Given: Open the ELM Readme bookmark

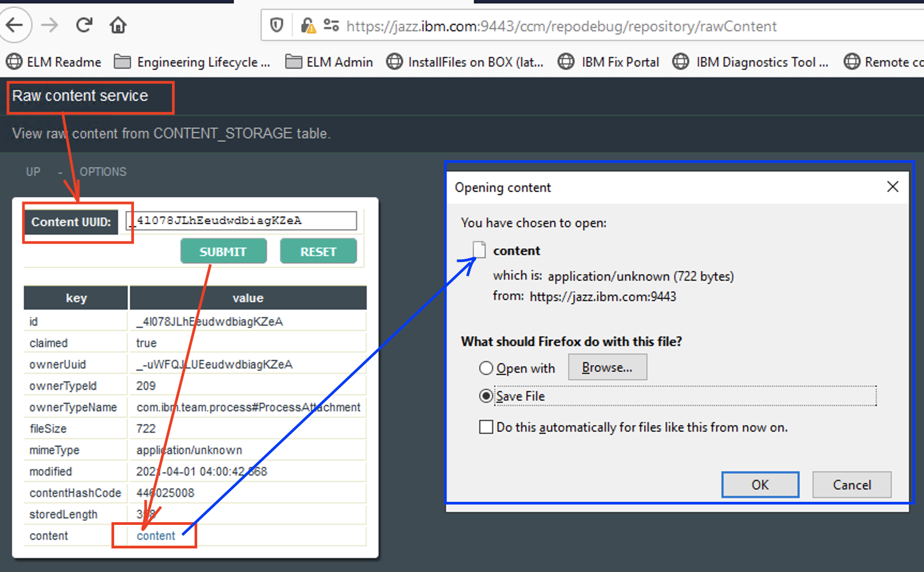Looking at the screenshot, I should point(54,62).
